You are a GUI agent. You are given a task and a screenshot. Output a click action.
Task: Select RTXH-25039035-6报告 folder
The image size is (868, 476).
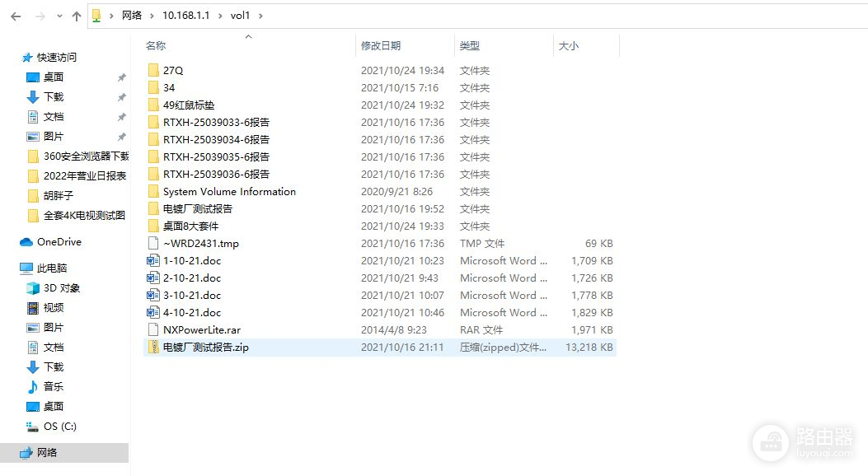pos(216,157)
